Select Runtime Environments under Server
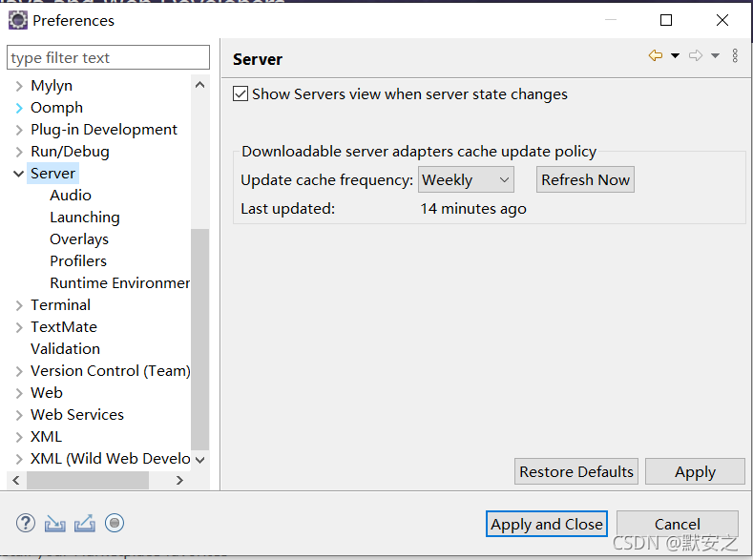 (119, 283)
